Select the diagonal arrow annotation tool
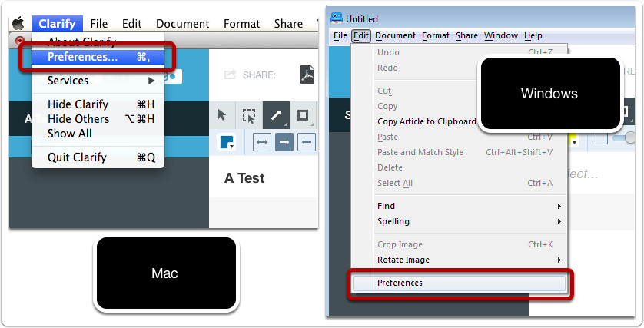644x328 pixels. coord(276,115)
